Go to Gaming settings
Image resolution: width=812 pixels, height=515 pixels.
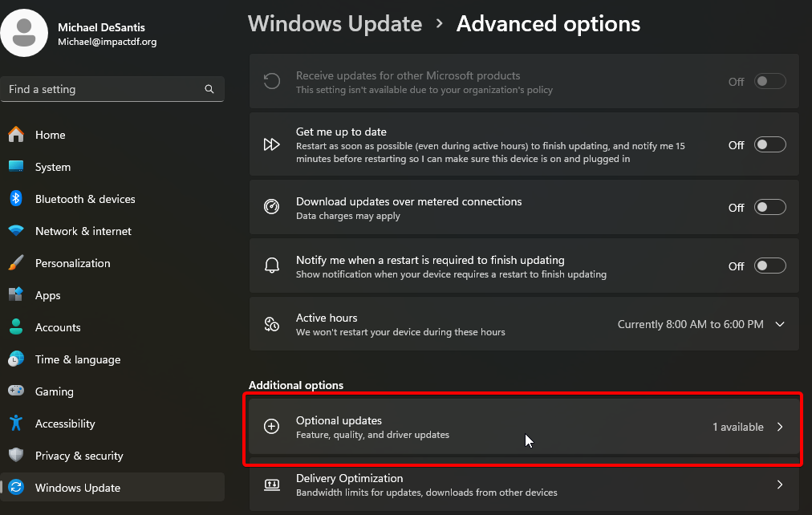(112, 391)
